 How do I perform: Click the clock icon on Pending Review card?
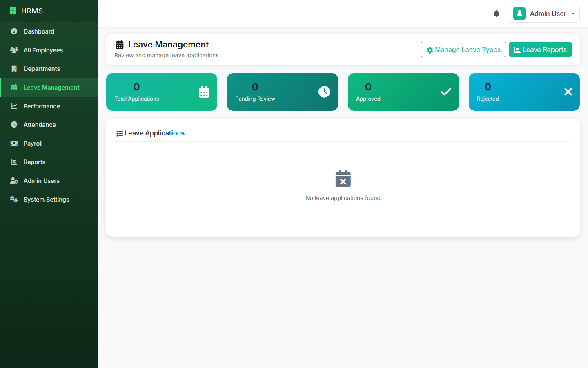pos(324,92)
